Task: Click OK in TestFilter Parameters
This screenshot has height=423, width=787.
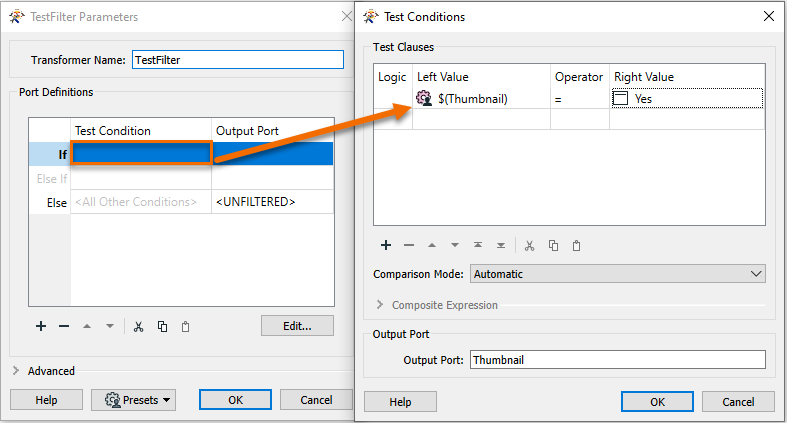Action: pyautogui.click(x=235, y=400)
